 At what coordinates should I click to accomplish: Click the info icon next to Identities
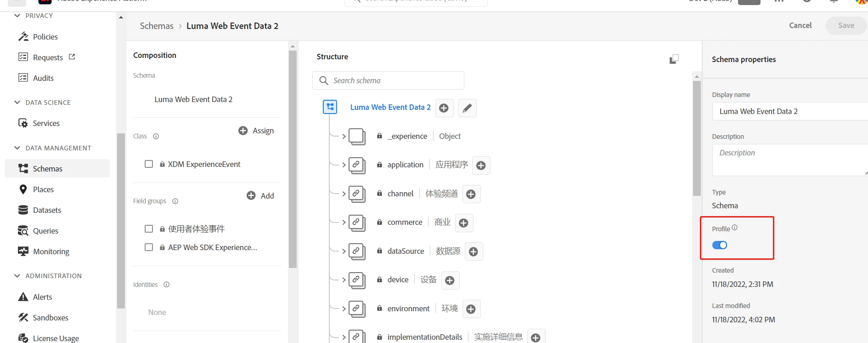pyautogui.click(x=166, y=285)
